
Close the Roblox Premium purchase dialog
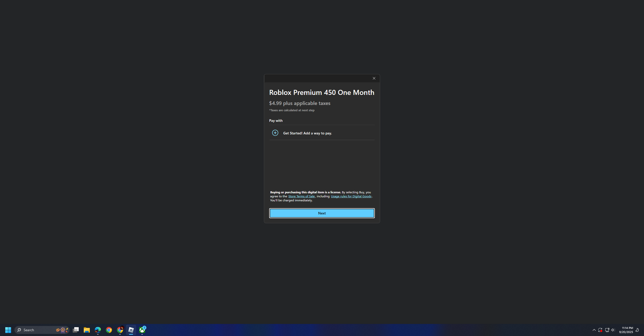[374, 78]
